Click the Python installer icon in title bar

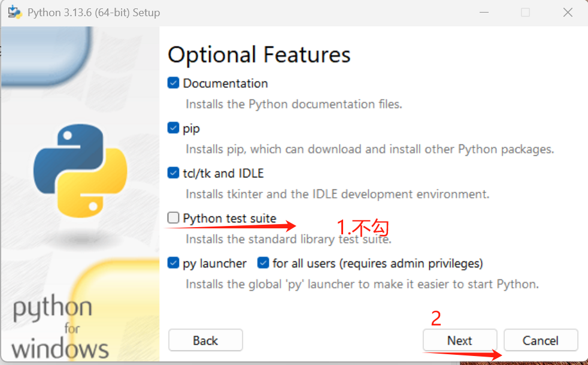tap(15, 13)
